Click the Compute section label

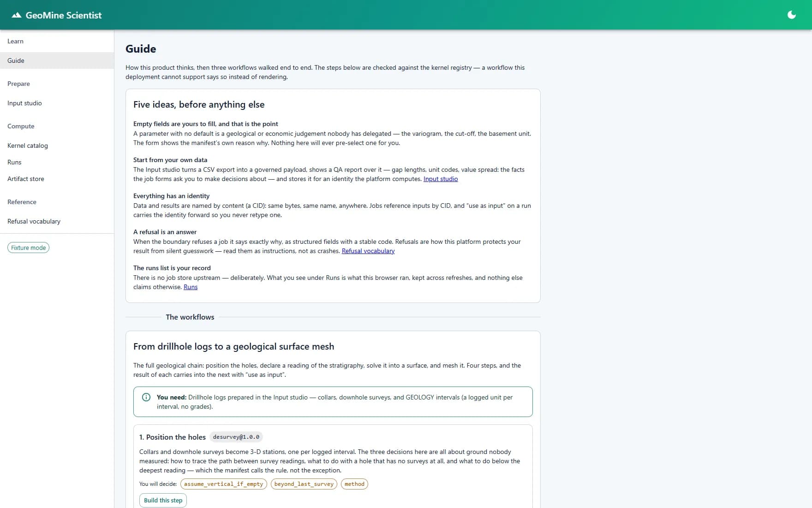pos(21,126)
